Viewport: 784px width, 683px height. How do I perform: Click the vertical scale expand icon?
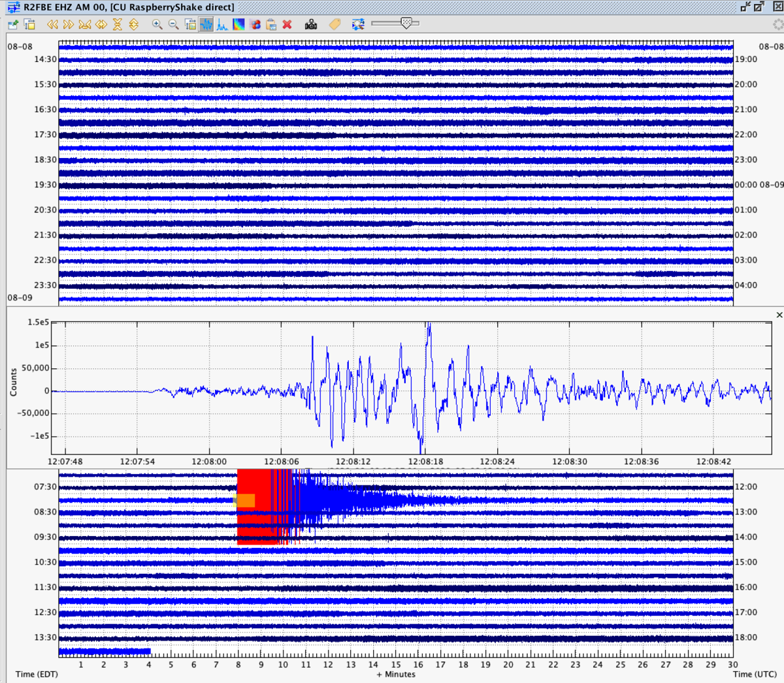point(133,24)
